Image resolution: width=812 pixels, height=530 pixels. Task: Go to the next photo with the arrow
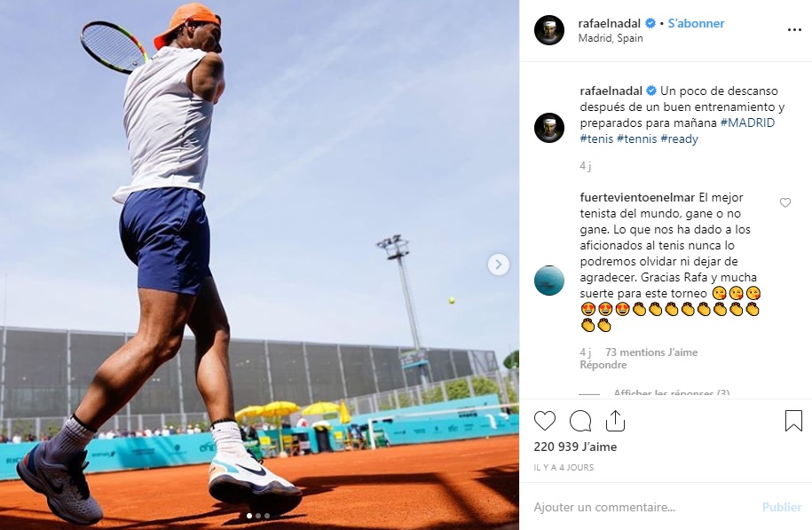point(499,265)
